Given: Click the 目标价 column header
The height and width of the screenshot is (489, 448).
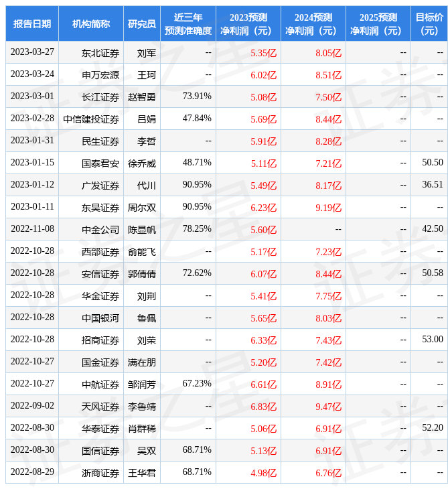Looking at the screenshot, I should point(429,23).
